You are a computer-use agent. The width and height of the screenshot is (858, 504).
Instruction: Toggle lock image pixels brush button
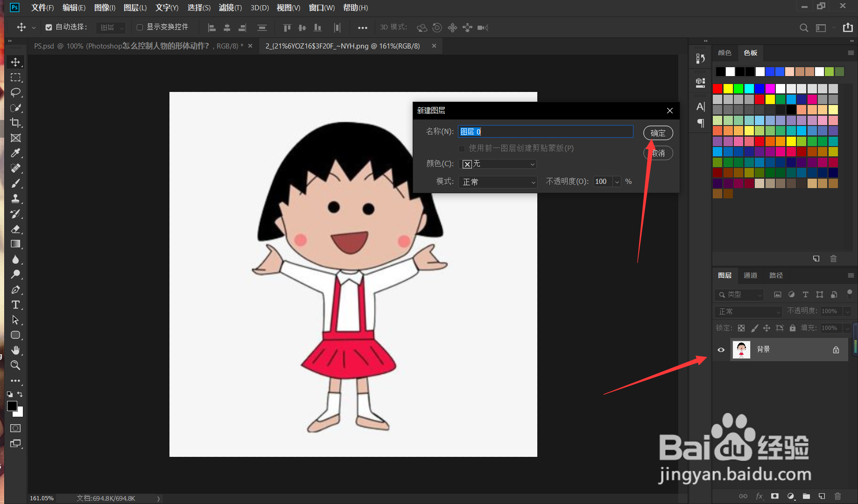click(x=754, y=328)
